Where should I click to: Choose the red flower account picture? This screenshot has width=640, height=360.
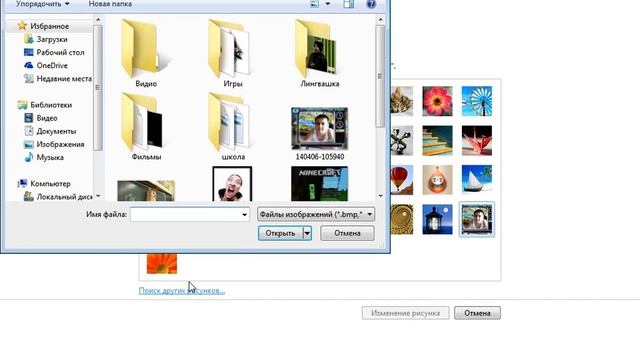click(x=437, y=101)
